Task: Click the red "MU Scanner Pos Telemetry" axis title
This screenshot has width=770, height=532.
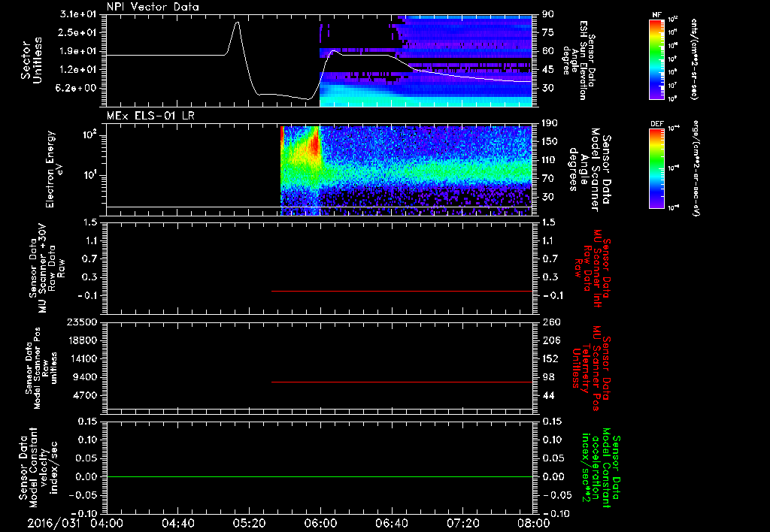Action: point(592,369)
